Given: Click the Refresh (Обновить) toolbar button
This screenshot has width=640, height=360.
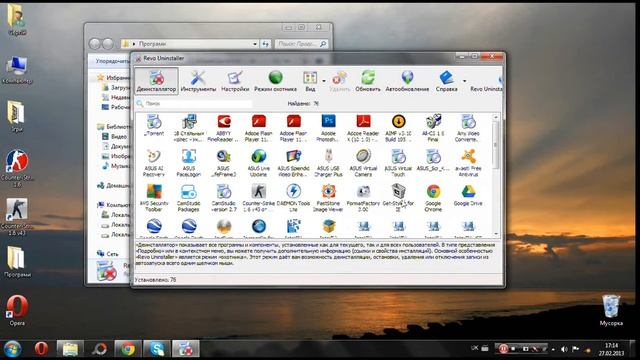Looking at the screenshot, I should point(368,81).
